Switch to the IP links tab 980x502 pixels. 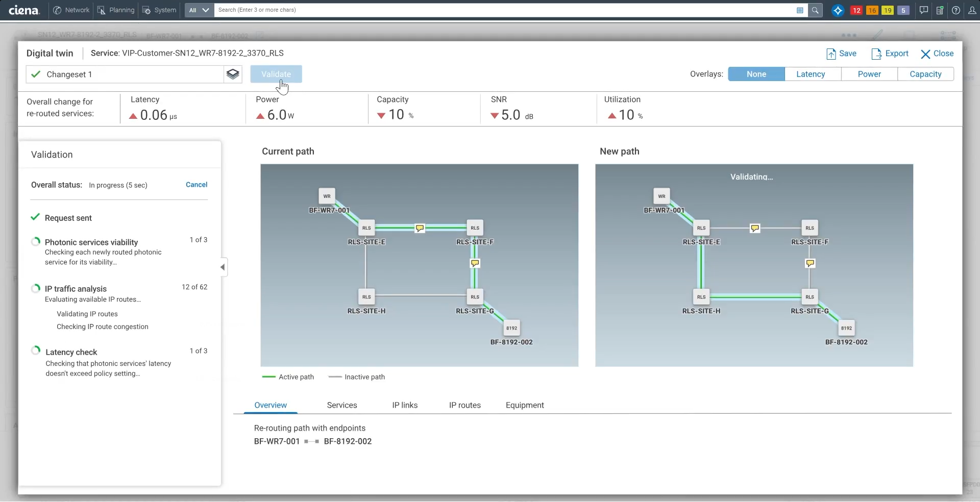405,405
